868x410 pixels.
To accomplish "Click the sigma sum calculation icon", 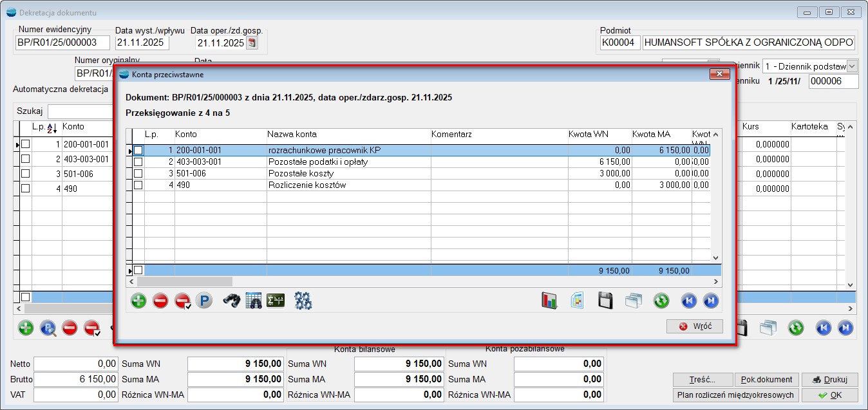I will [276, 301].
